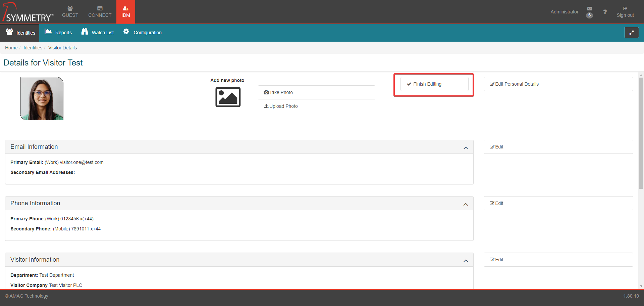Screen dimensions: 644x306
Task: Select the IDM module
Action: (x=126, y=12)
